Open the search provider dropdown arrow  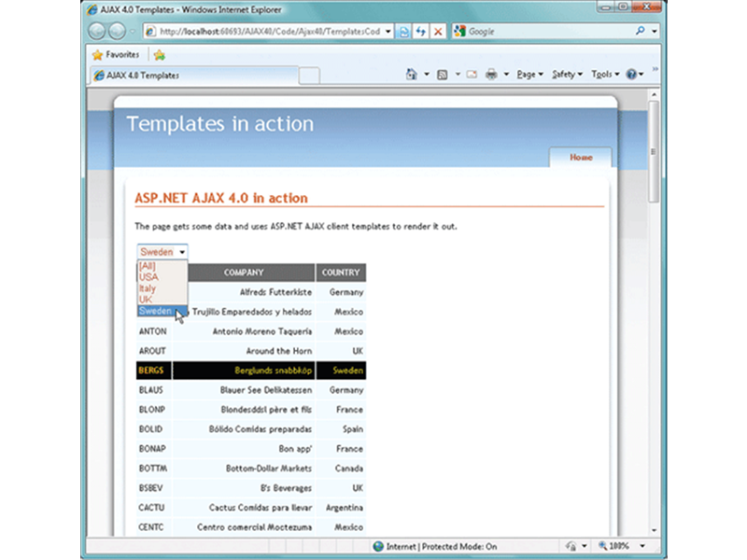pos(655,32)
